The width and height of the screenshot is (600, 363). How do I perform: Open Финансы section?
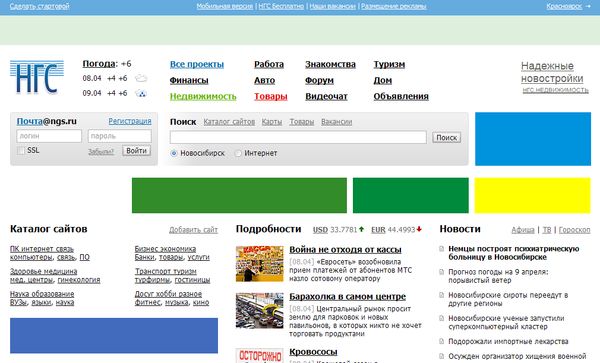[x=189, y=80]
